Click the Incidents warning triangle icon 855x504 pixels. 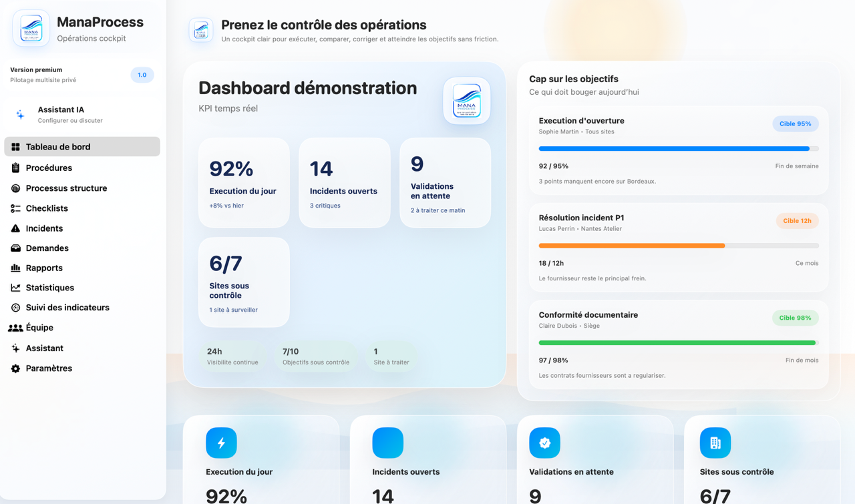15,228
